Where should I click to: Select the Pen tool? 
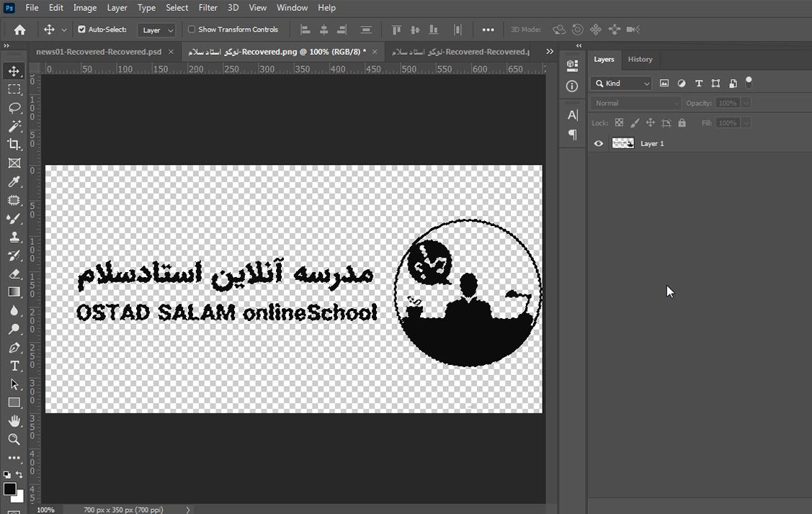pos(14,347)
